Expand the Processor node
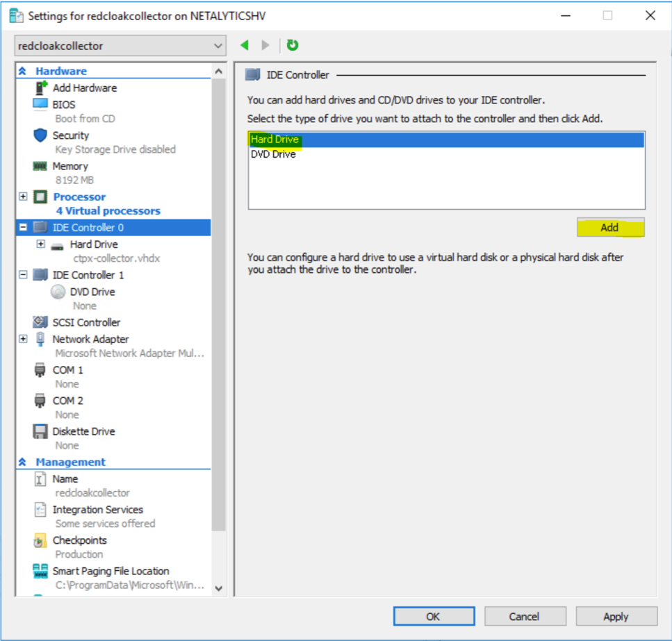The height and width of the screenshot is (641, 672). pyautogui.click(x=23, y=197)
